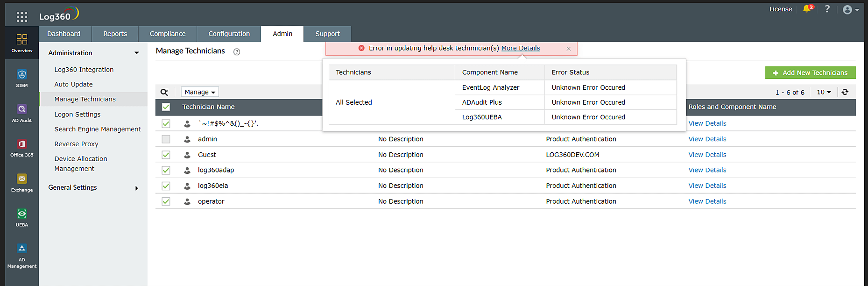This screenshot has width=868, height=286.
Task: Open the apps grid launcher icon
Action: (x=21, y=17)
